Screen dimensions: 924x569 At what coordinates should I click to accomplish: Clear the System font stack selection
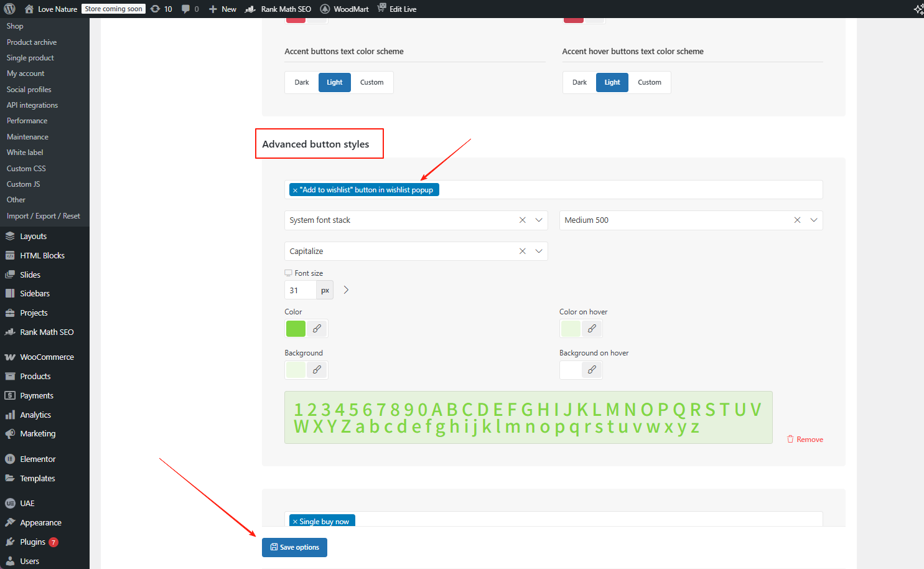pos(522,220)
